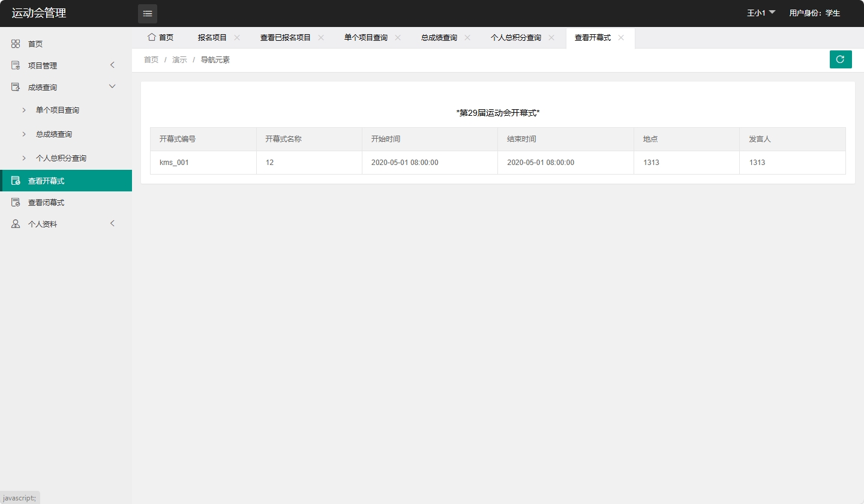The height and width of the screenshot is (504, 864).
Task: Open 项目管理 via its sidebar icon
Action: point(15,65)
